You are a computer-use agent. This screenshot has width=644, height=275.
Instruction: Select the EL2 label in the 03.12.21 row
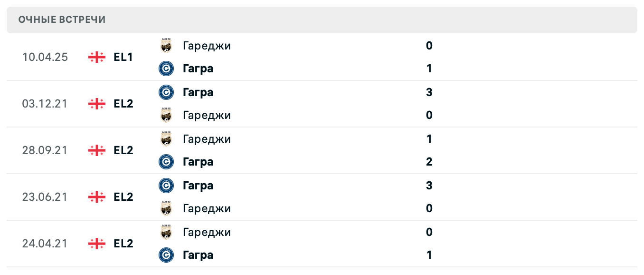click(x=123, y=104)
